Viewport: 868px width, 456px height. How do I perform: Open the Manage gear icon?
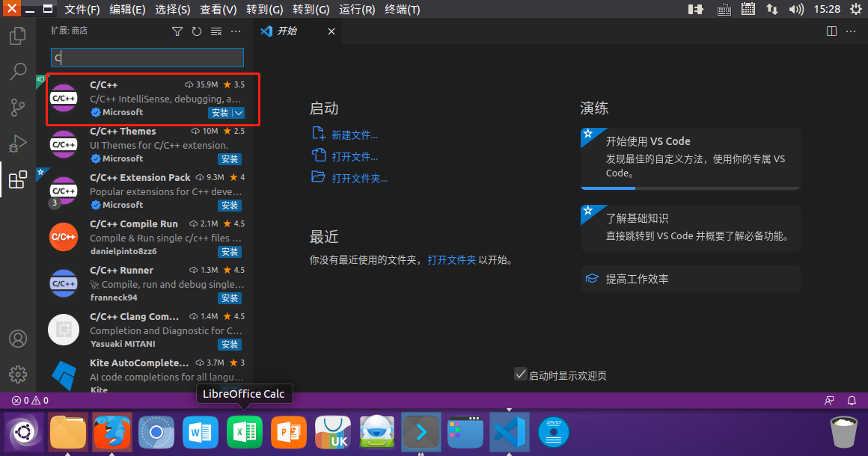click(18, 375)
